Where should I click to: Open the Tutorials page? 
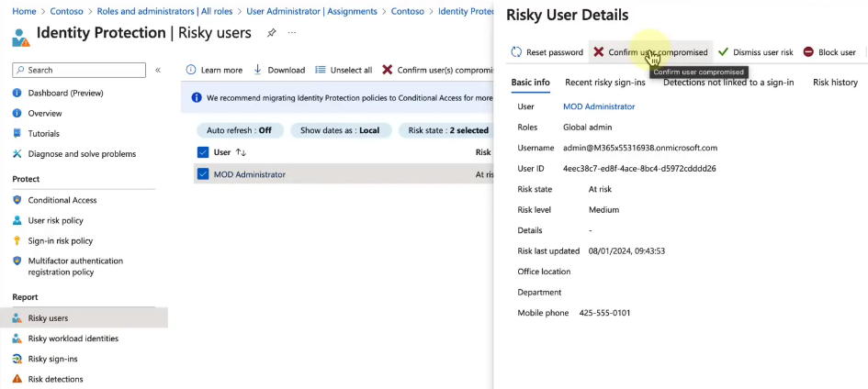[x=43, y=134]
